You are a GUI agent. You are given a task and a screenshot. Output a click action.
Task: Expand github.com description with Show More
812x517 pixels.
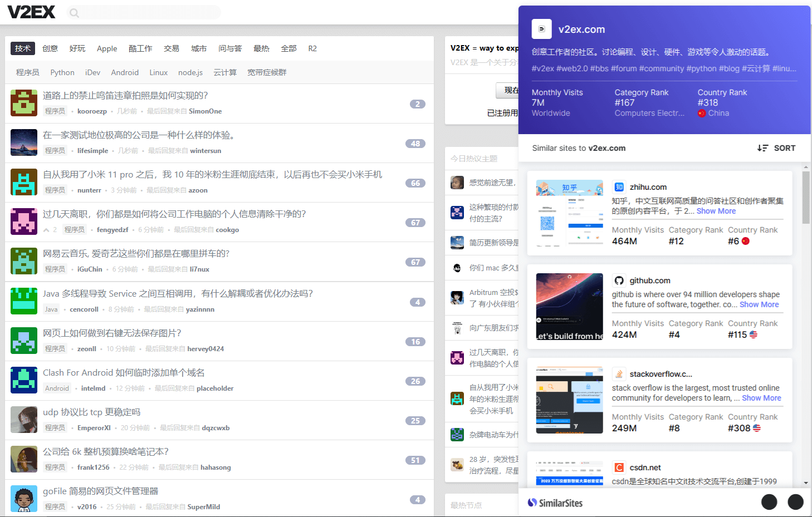pyautogui.click(x=759, y=304)
